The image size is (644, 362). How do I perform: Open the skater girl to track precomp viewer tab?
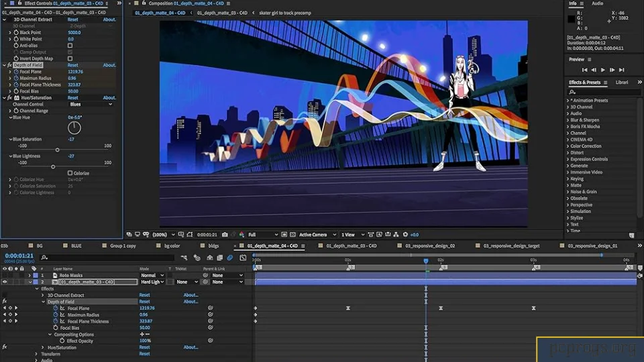pos(285,13)
